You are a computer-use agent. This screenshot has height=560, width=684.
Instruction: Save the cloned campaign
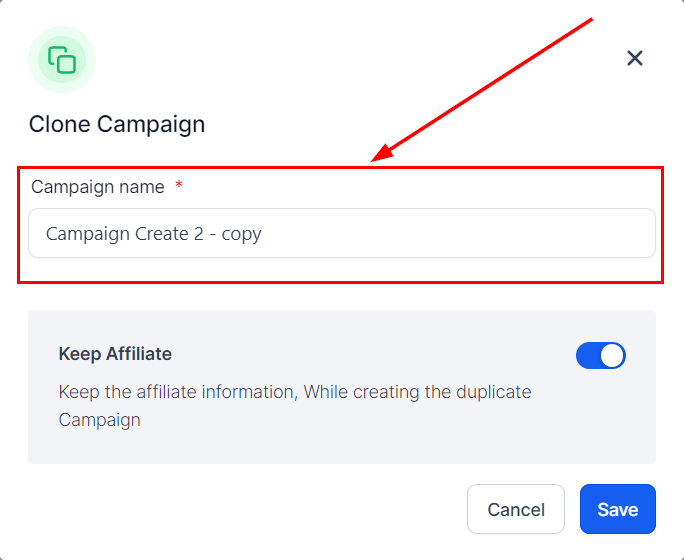[x=617, y=509]
